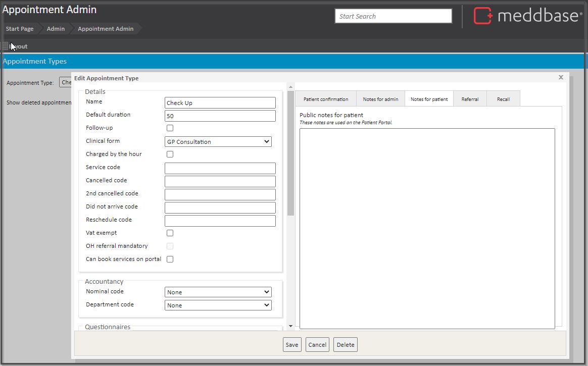Enable the Follow-up checkbox

(x=170, y=128)
